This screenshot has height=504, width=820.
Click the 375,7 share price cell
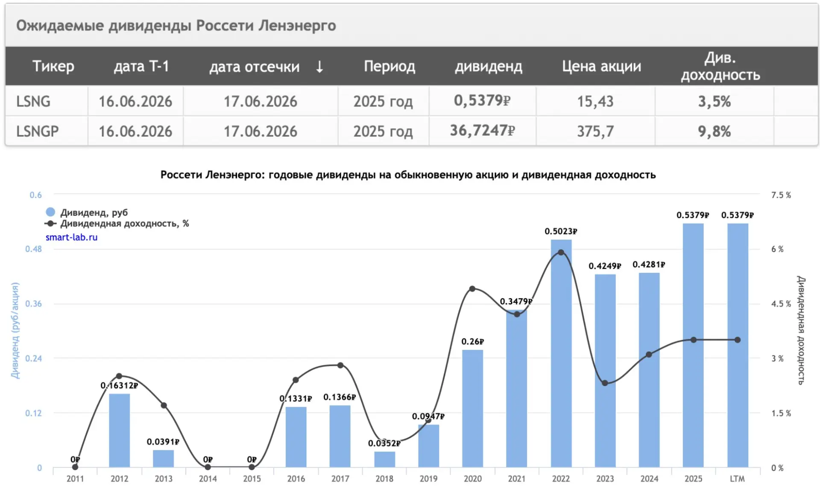(x=595, y=131)
